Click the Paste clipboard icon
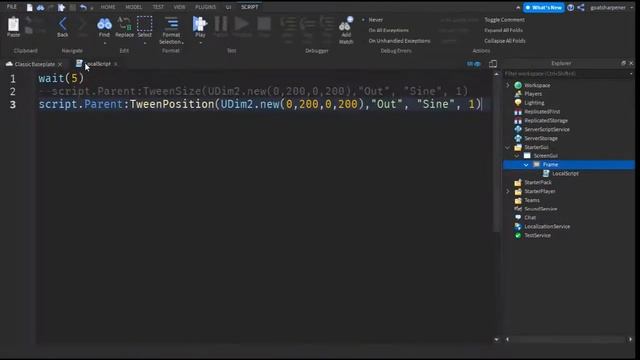The image size is (640, 360). [13, 24]
